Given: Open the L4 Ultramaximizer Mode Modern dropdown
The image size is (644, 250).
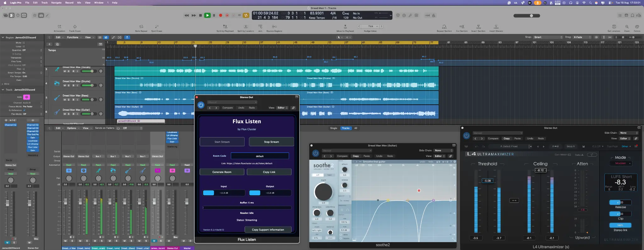Looking at the screenshot, I should pyautogui.click(x=621, y=164).
